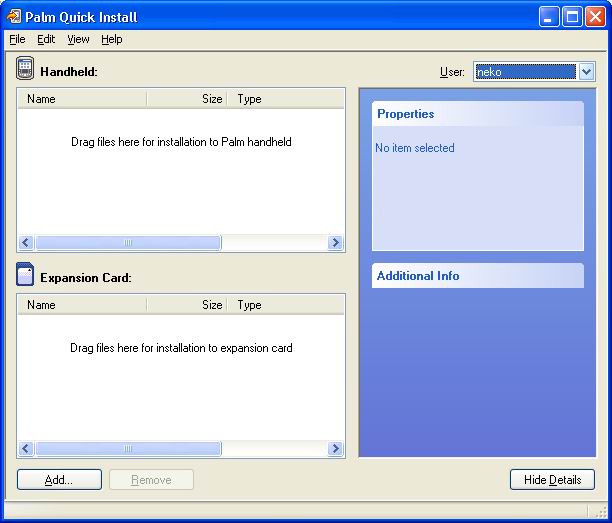612x523 pixels.
Task: Maximize the Palm Quick Install window
Action: point(572,17)
